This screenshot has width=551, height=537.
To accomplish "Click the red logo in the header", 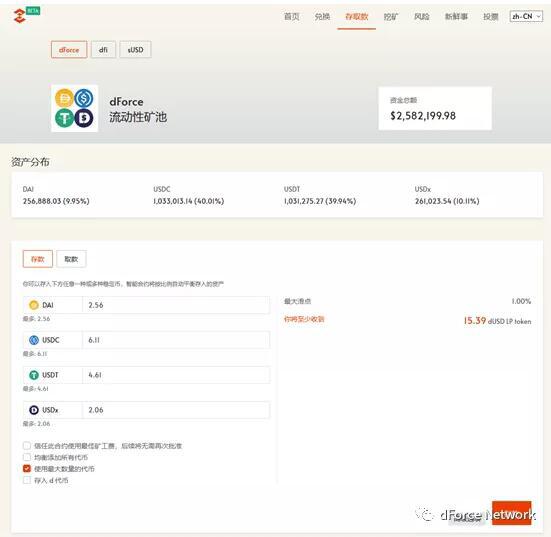I will click(x=20, y=16).
